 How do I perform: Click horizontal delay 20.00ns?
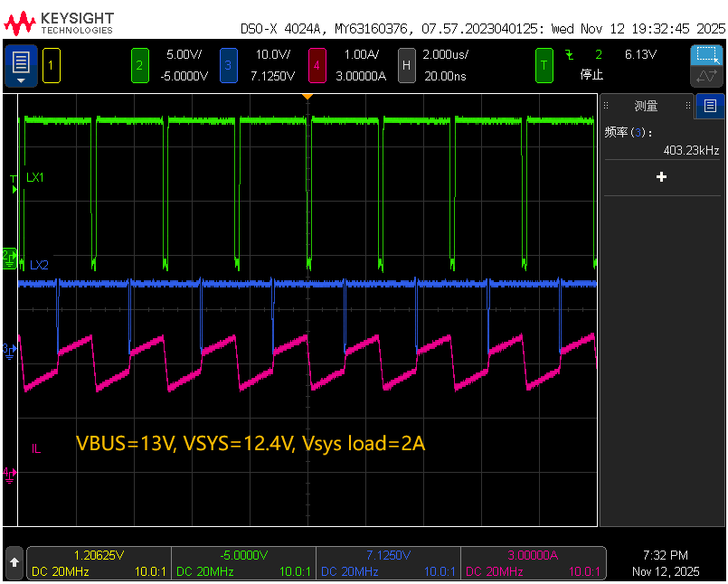point(445,76)
